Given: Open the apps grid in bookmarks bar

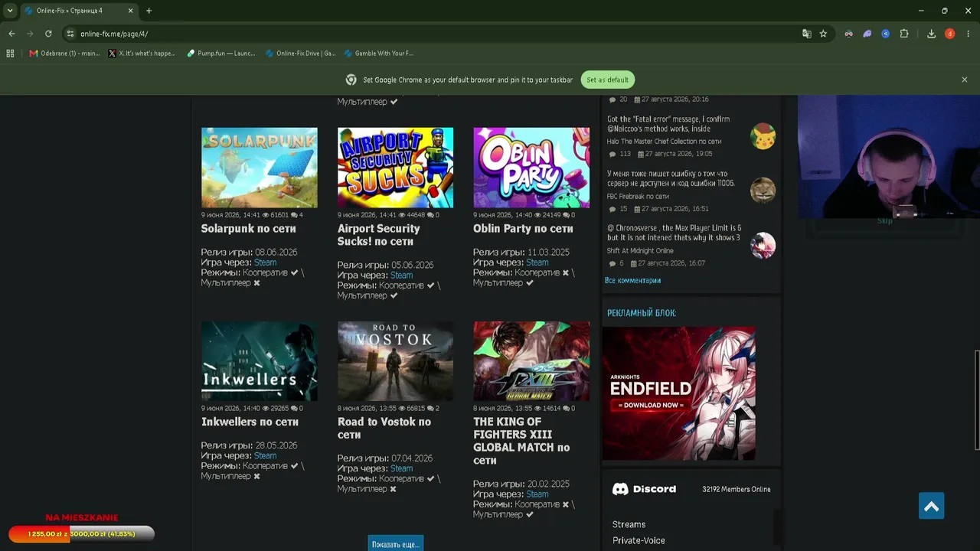Looking at the screenshot, I should [10, 54].
